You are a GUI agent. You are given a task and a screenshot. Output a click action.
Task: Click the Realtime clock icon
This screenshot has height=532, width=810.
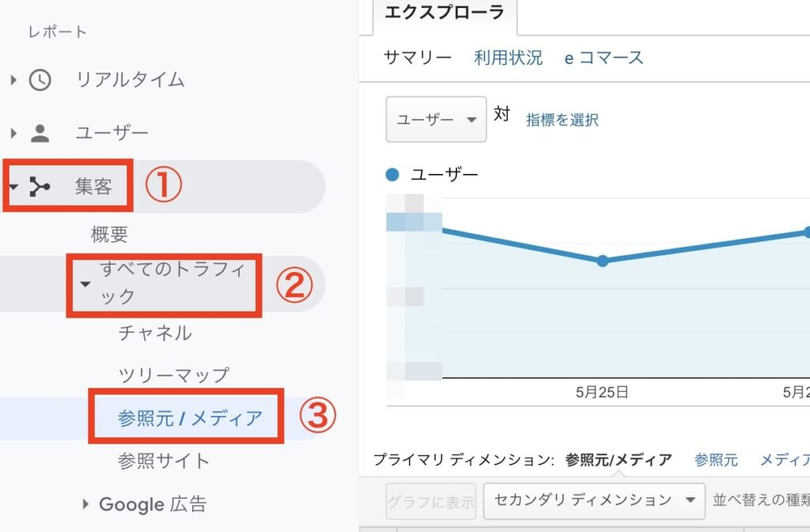40,80
